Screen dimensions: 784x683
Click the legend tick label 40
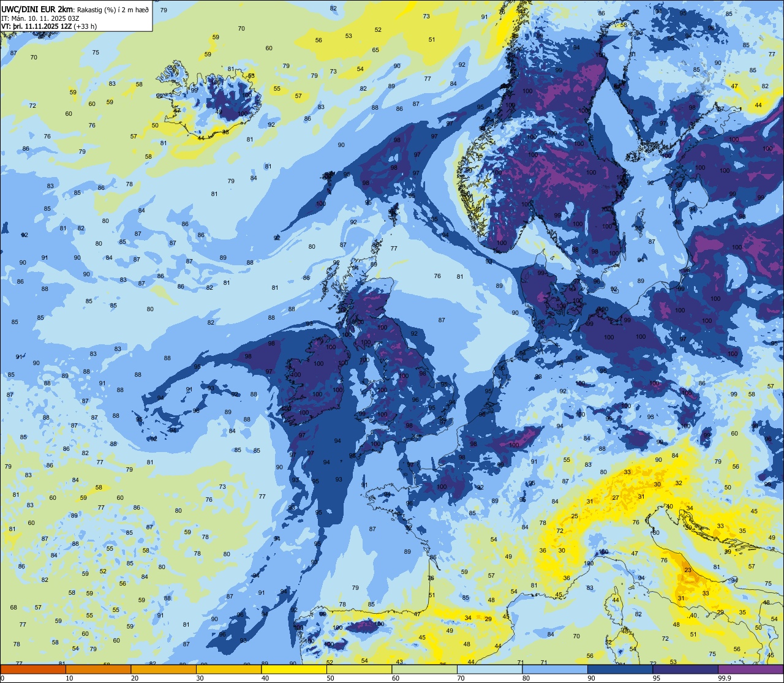click(265, 678)
